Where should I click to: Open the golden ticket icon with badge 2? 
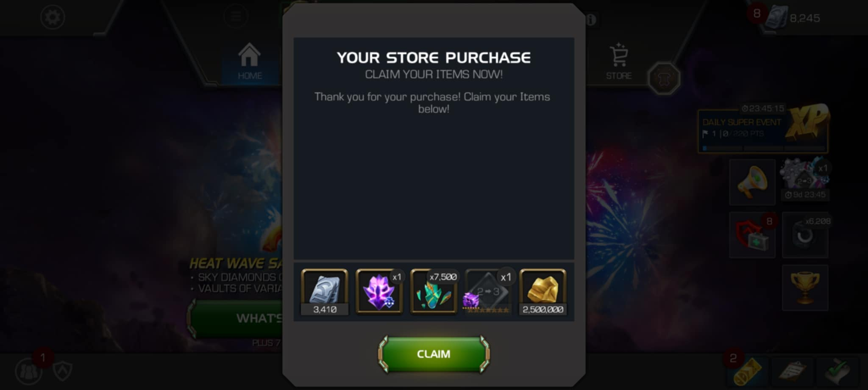[x=748, y=371]
